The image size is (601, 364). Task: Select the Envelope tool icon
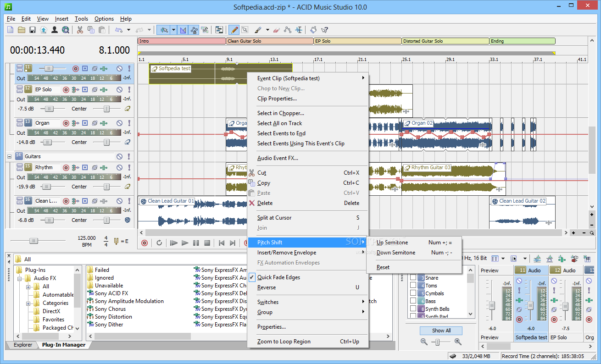point(288,30)
